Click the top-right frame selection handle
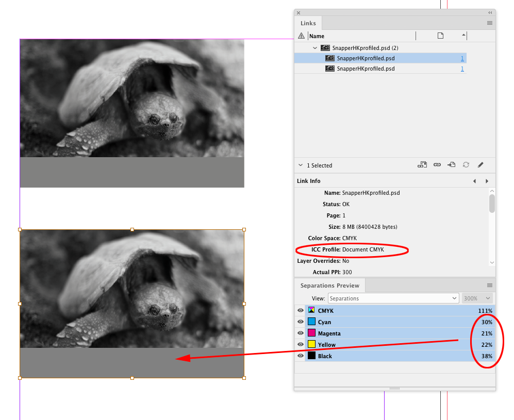Image resolution: width=514 pixels, height=420 pixels. pos(244,230)
